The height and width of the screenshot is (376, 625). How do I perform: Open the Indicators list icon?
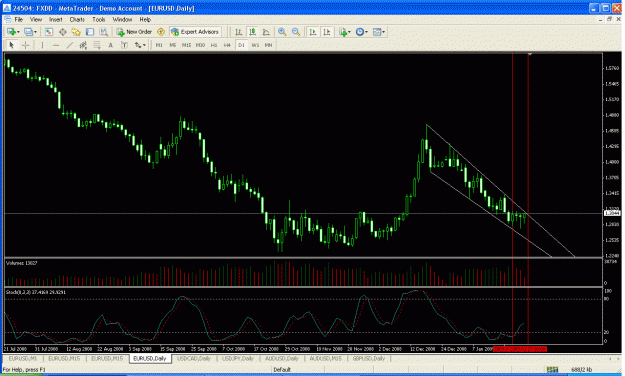[x=342, y=32]
